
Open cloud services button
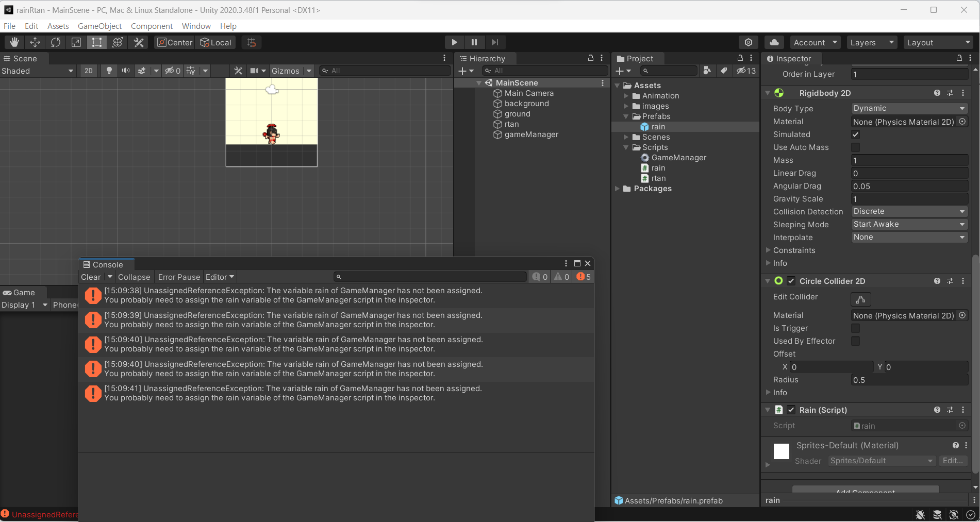774,42
